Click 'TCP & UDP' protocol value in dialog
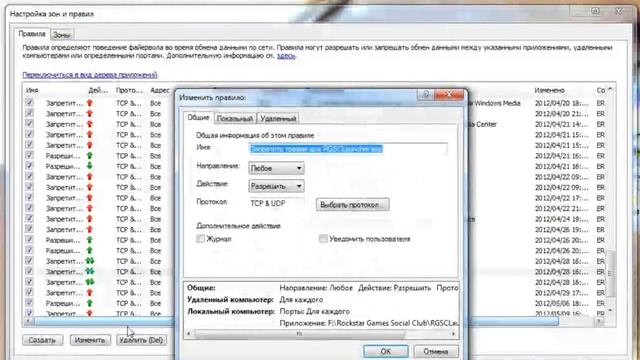 [268, 203]
